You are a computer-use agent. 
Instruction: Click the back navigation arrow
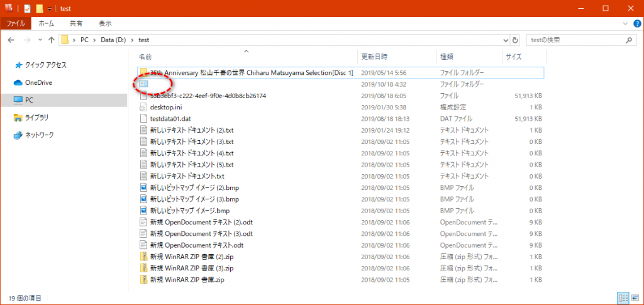coord(12,40)
